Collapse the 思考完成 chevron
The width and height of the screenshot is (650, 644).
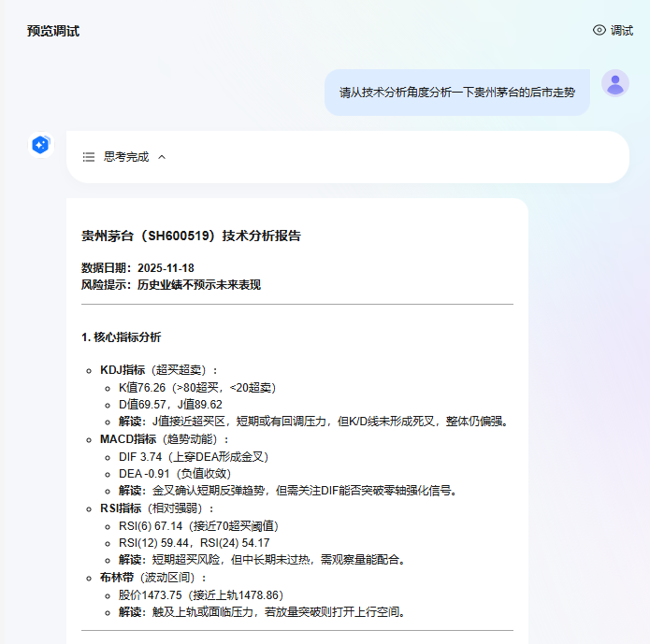click(x=162, y=157)
